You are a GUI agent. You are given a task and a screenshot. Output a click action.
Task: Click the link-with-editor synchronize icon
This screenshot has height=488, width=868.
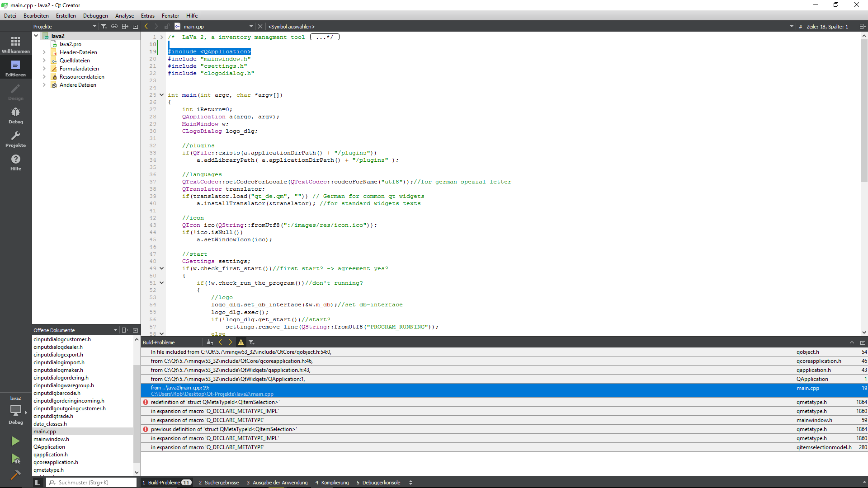[114, 27]
